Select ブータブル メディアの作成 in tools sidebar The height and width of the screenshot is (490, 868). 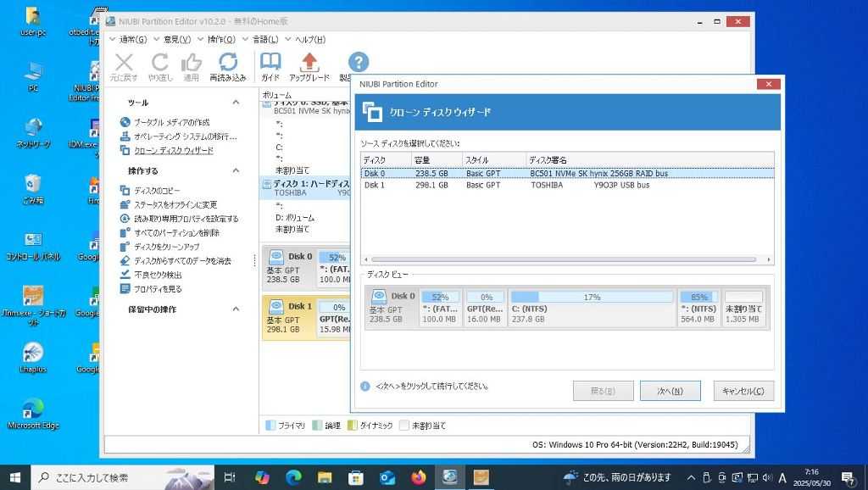pos(170,122)
